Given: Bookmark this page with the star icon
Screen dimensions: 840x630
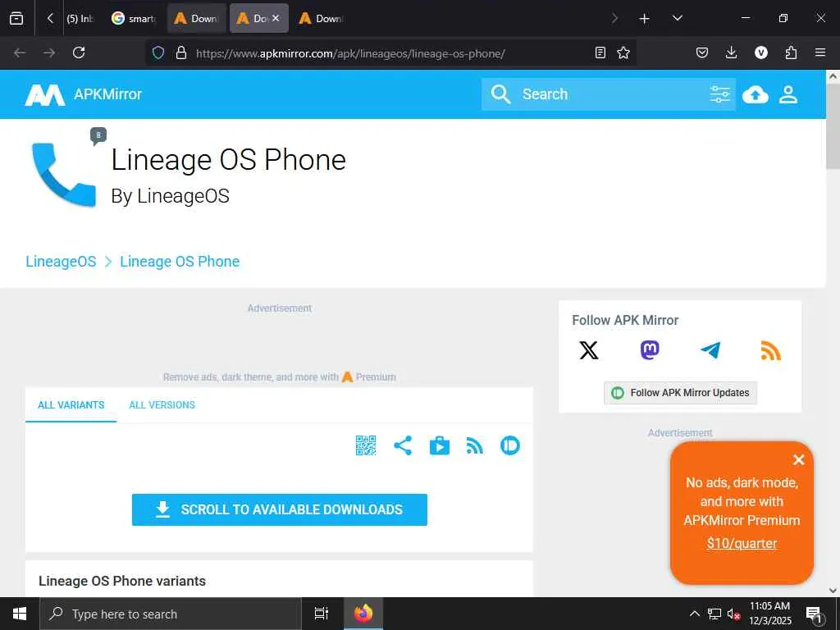Looking at the screenshot, I should 623,52.
